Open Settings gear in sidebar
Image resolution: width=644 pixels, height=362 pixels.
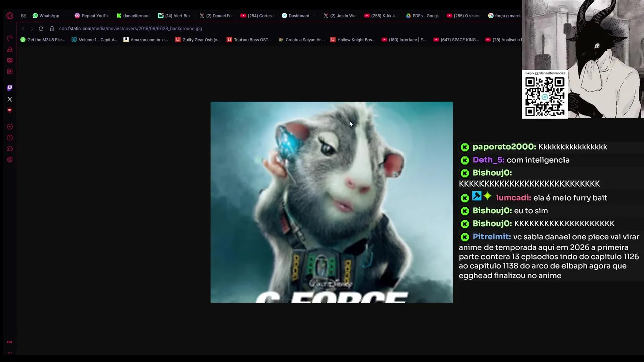[x=9, y=160]
